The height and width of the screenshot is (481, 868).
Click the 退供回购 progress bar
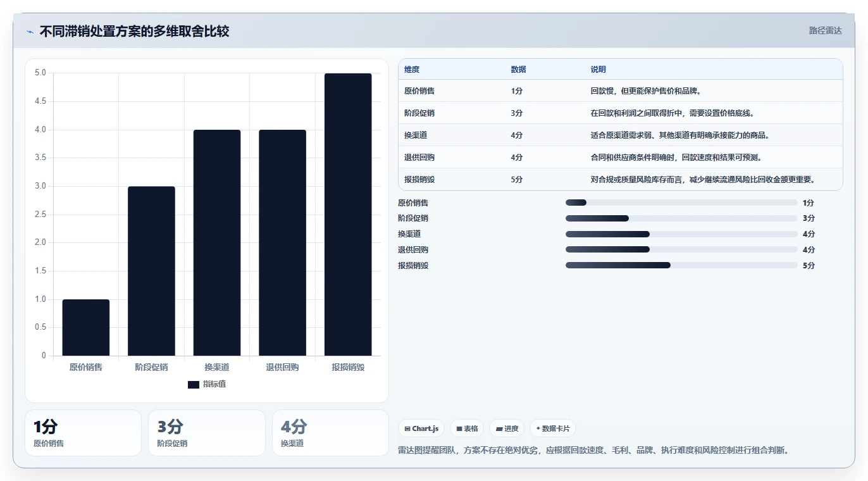[681, 249]
